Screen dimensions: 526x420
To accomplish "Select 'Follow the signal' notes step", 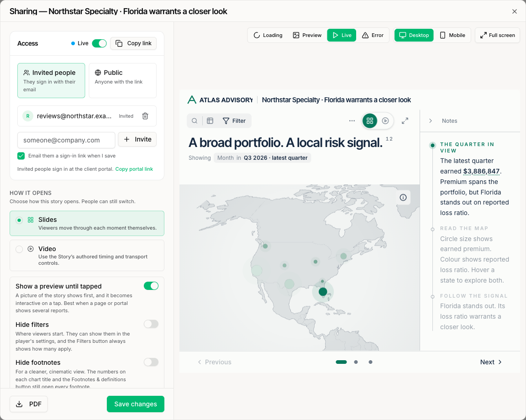I will 473,296.
